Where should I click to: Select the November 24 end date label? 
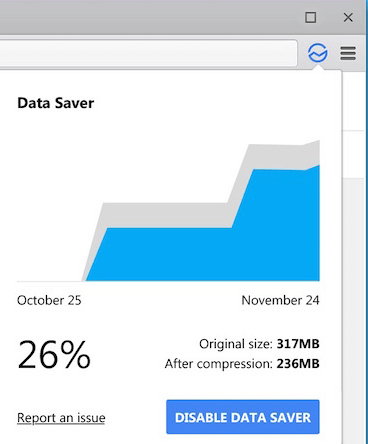pyautogui.click(x=280, y=300)
